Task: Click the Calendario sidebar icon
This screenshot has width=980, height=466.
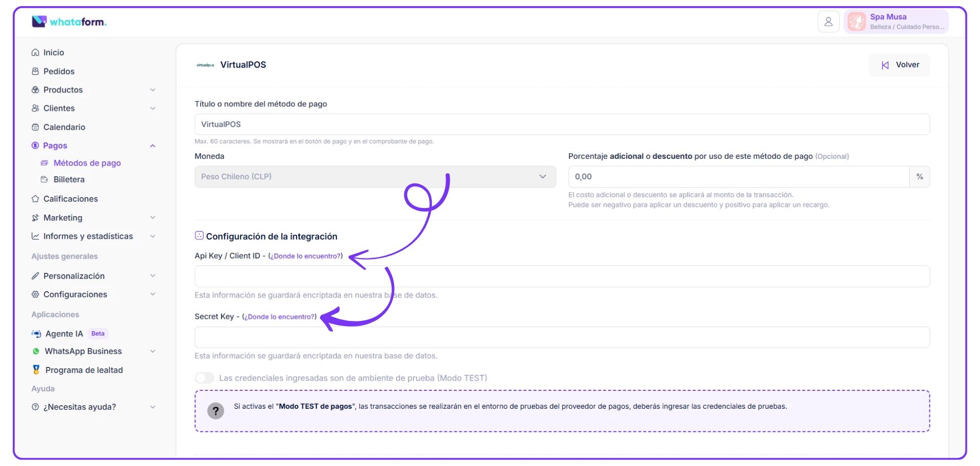Action: pos(35,127)
